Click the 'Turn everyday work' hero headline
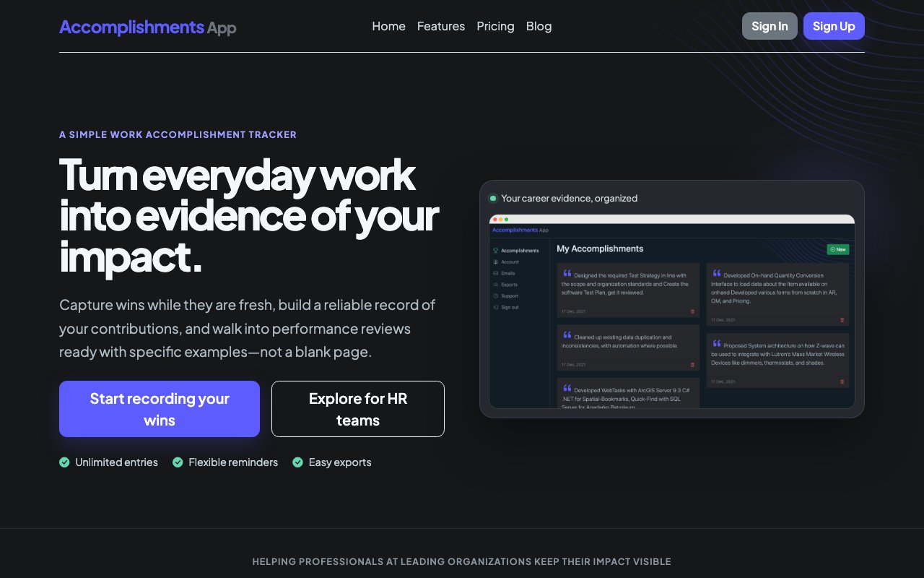Image resolution: width=924 pixels, height=578 pixels. (x=249, y=215)
